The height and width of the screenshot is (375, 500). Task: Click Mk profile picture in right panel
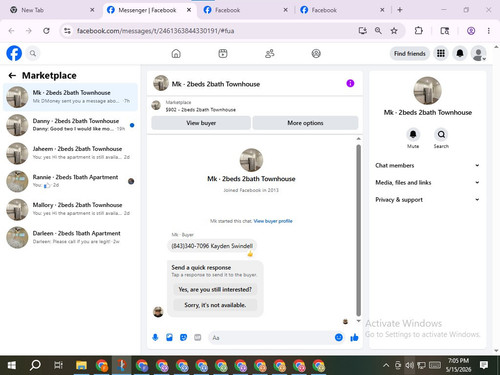(427, 91)
